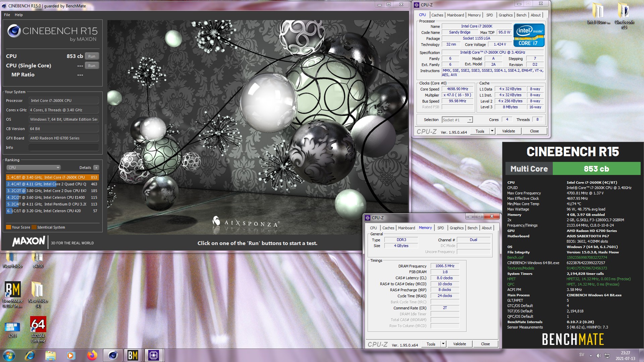Click Close button in top CPU-Z window
Image resolution: width=644 pixels, height=362 pixels.
534,131
